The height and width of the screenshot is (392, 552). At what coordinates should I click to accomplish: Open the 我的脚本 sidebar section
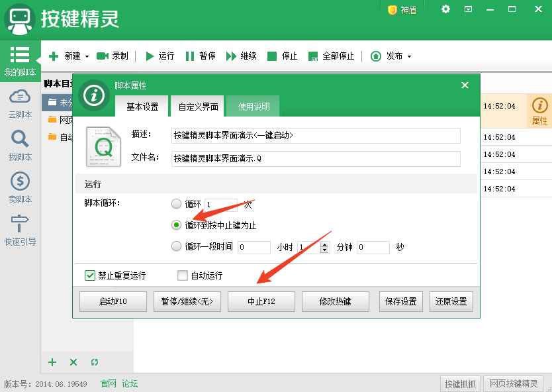pyautogui.click(x=20, y=61)
